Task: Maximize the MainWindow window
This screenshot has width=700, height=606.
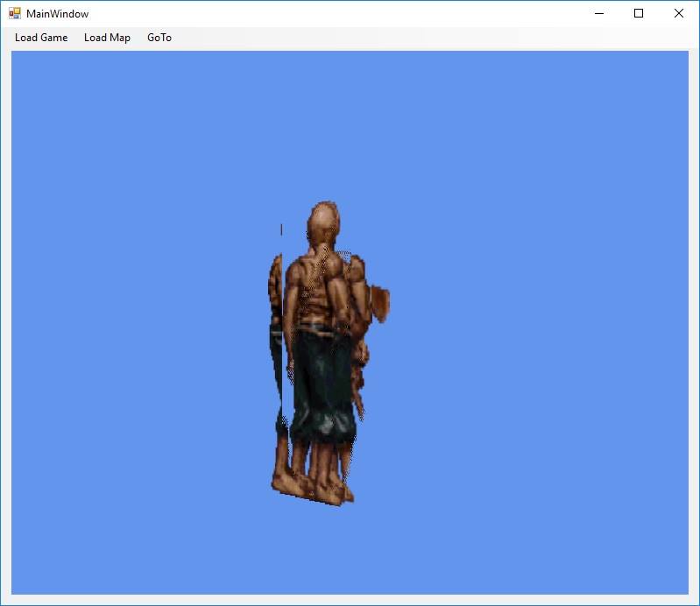Action: (639, 13)
